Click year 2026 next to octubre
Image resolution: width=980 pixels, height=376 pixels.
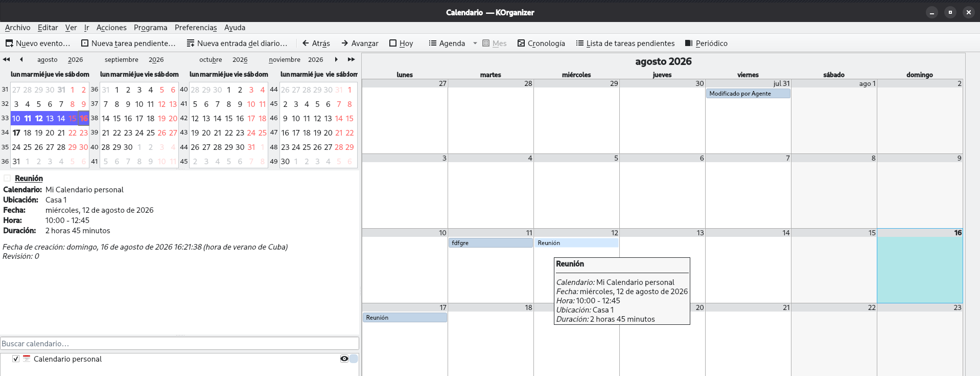tap(240, 60)
